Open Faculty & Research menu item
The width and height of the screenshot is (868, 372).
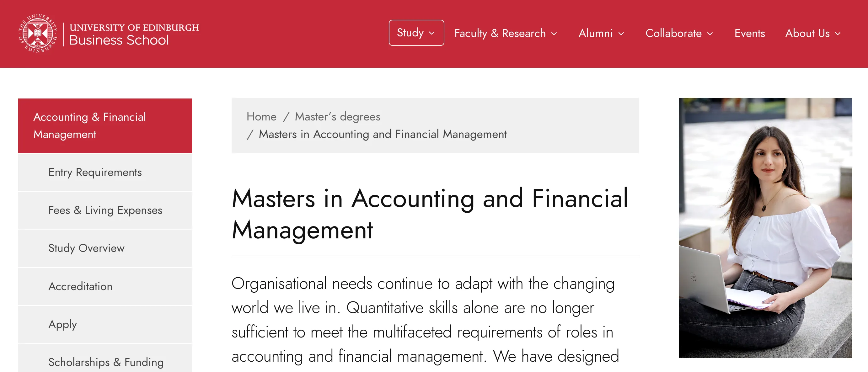500,33
